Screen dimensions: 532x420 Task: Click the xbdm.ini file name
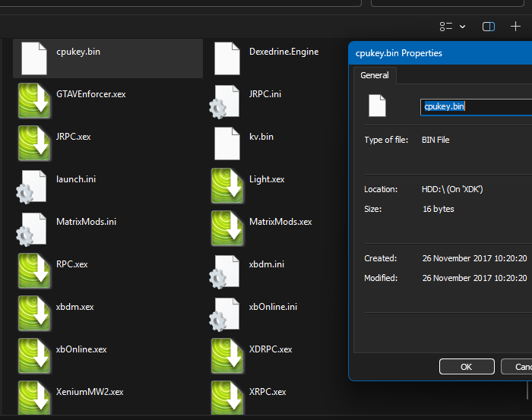pyautogui.click(x=267, y=264)
